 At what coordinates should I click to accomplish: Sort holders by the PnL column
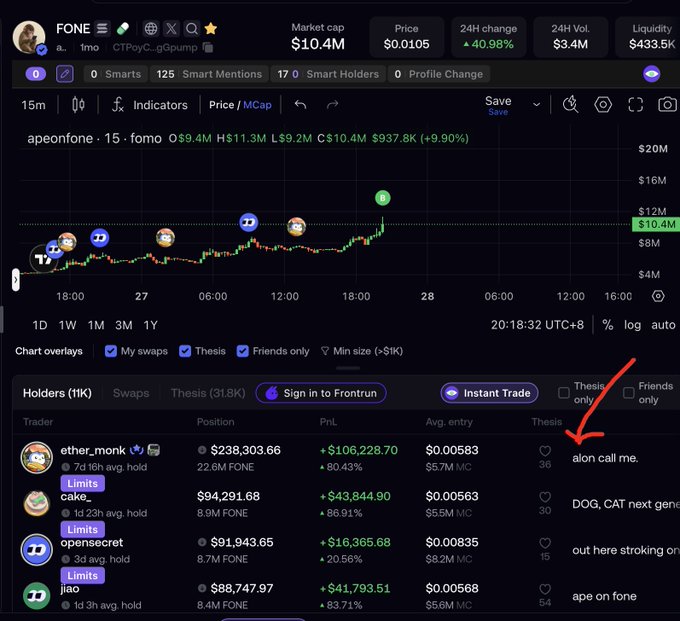pos(328,422)
